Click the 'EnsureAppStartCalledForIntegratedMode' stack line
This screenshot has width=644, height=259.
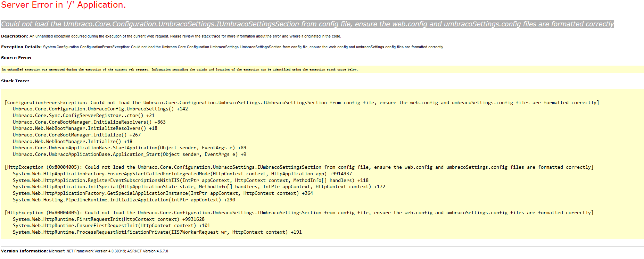click(182, 174)
